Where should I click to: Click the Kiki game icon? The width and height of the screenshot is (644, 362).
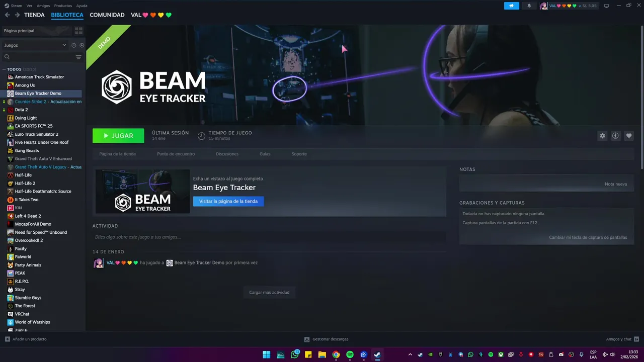(x=11, y=208)
